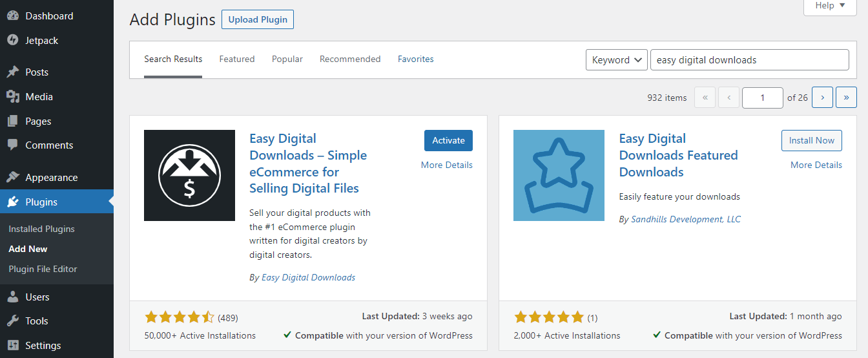Open Add New submenu item
Viewport: 868px width, 358px height.
(28, 249)
